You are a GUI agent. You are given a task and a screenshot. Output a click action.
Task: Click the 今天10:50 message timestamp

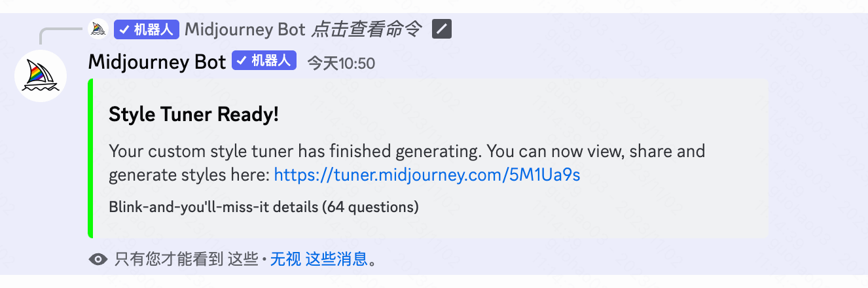341,63
